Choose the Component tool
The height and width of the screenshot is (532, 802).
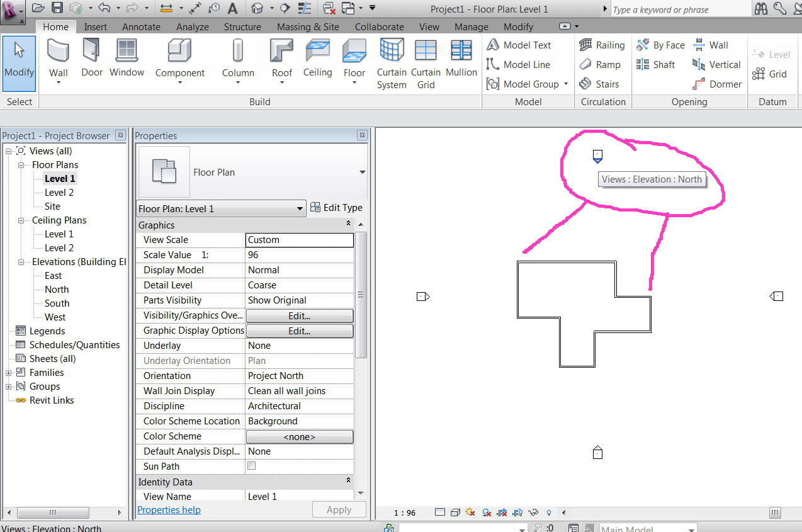180,61
